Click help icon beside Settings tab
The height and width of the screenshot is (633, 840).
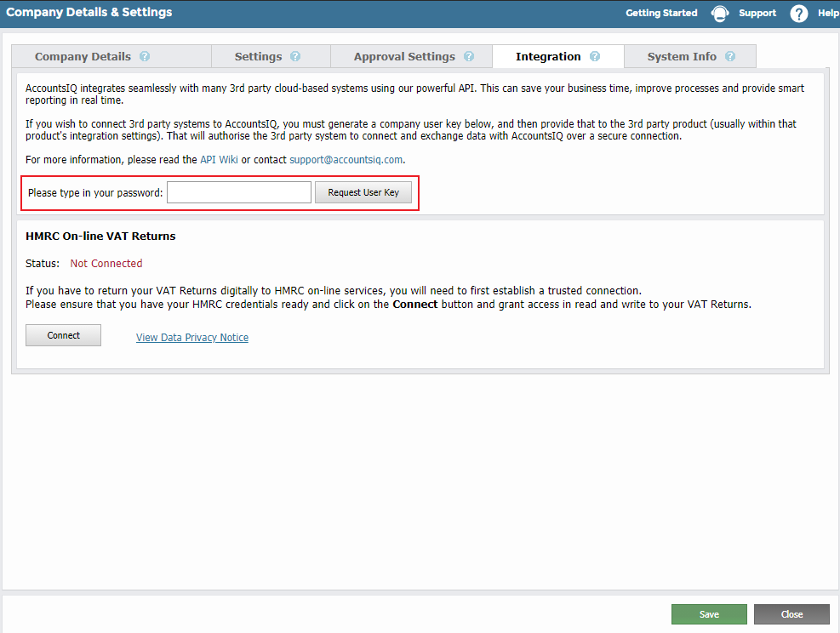(295, 56)
